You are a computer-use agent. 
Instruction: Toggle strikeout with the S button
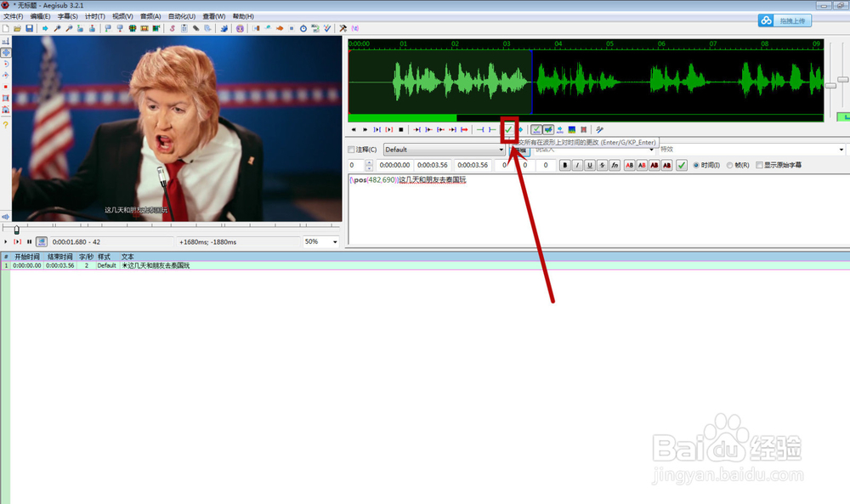click(x=603, y=165)
